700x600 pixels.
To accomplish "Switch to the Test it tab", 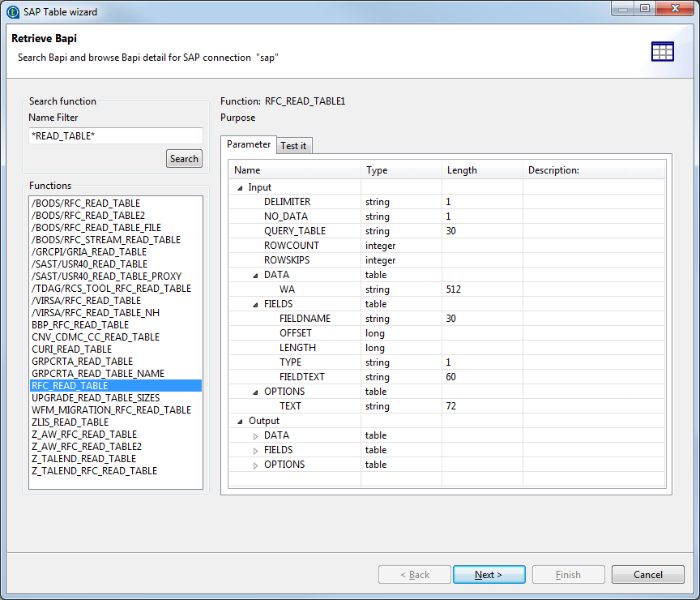I will pos(293,146).
